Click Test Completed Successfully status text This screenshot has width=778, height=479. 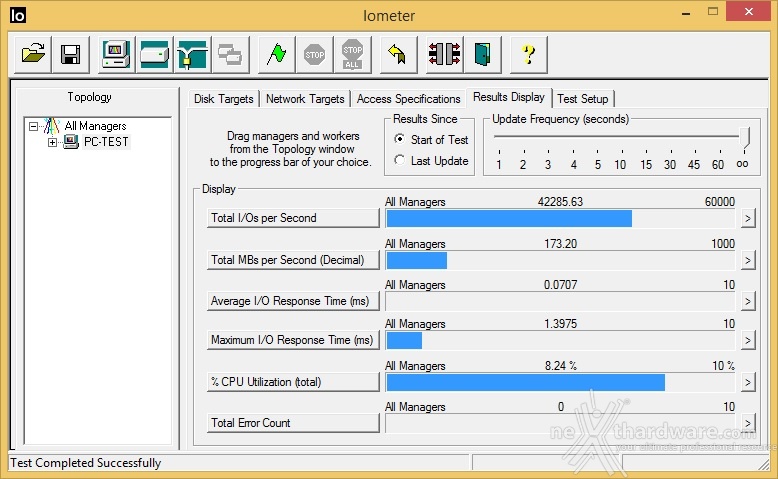point(85,463)
